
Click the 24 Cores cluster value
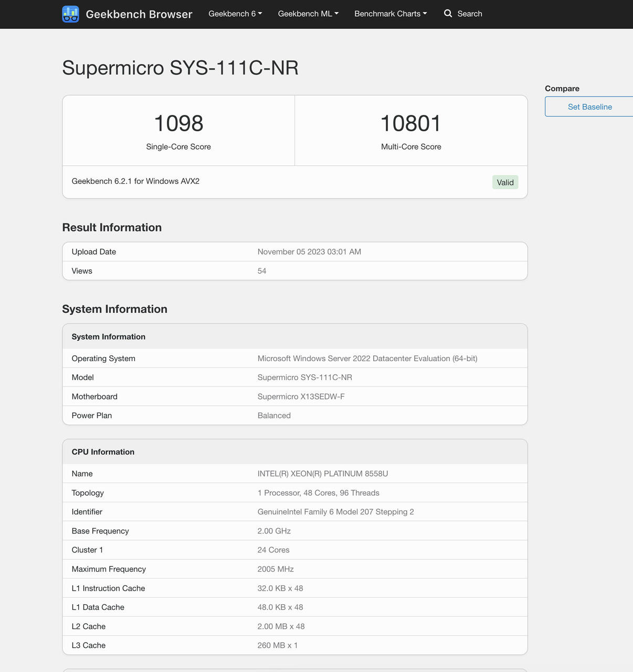(273, 550)
